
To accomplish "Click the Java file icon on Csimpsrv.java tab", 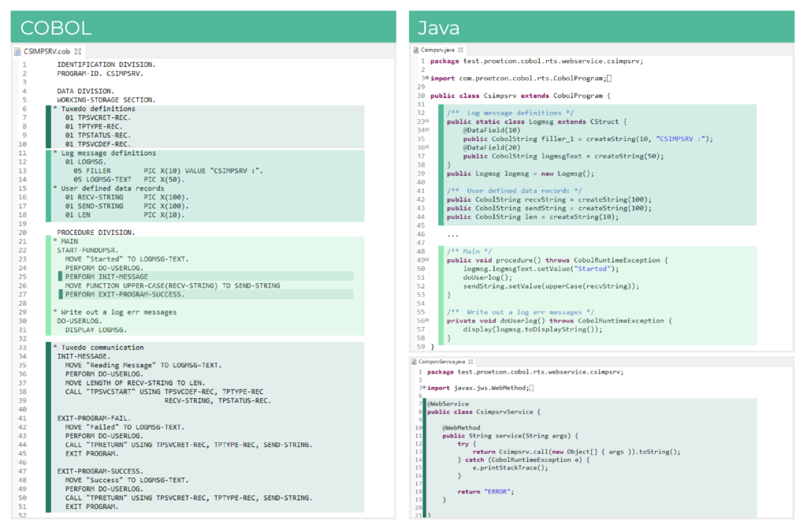I will (416, 50).
